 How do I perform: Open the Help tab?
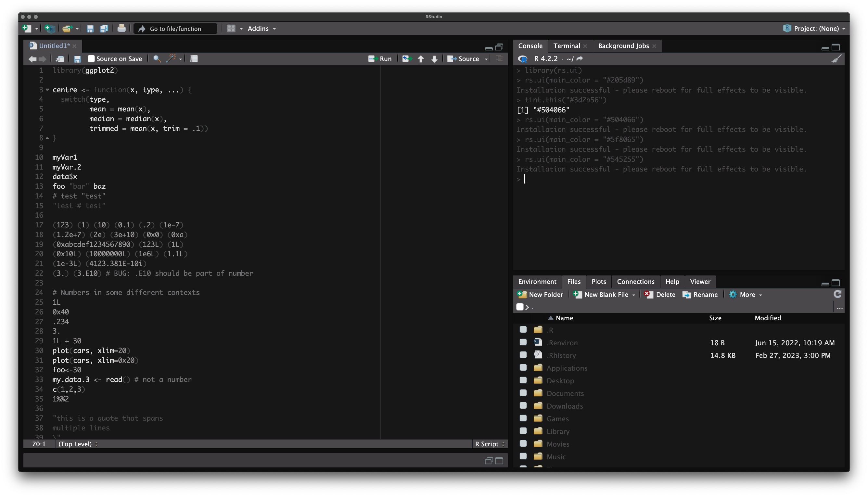tap(672, 281)
